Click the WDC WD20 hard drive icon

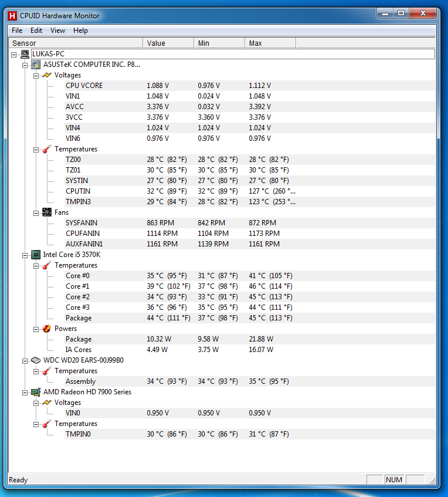coord(36,360)
